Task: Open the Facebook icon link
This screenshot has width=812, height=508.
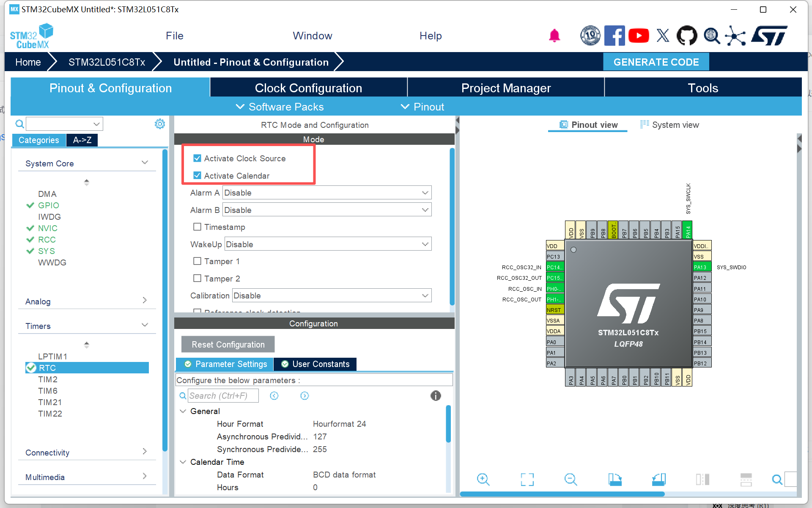Action: pos(614,36)
